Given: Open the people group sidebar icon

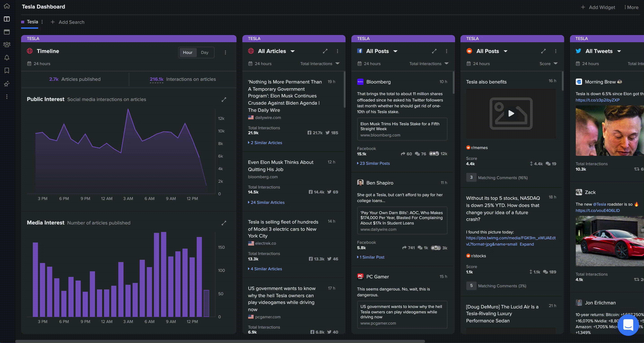Looking at the screenshot, I should tap(7, 44).
